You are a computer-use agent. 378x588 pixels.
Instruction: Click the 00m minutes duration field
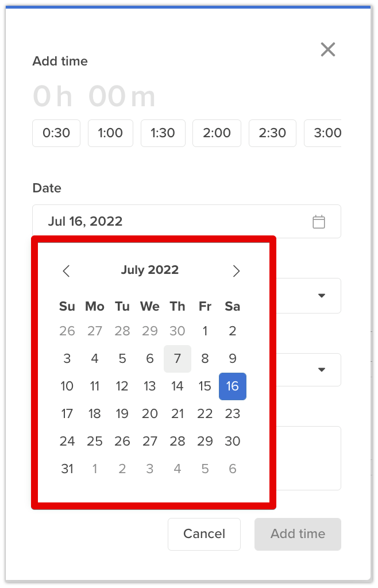tap(122, 96)
